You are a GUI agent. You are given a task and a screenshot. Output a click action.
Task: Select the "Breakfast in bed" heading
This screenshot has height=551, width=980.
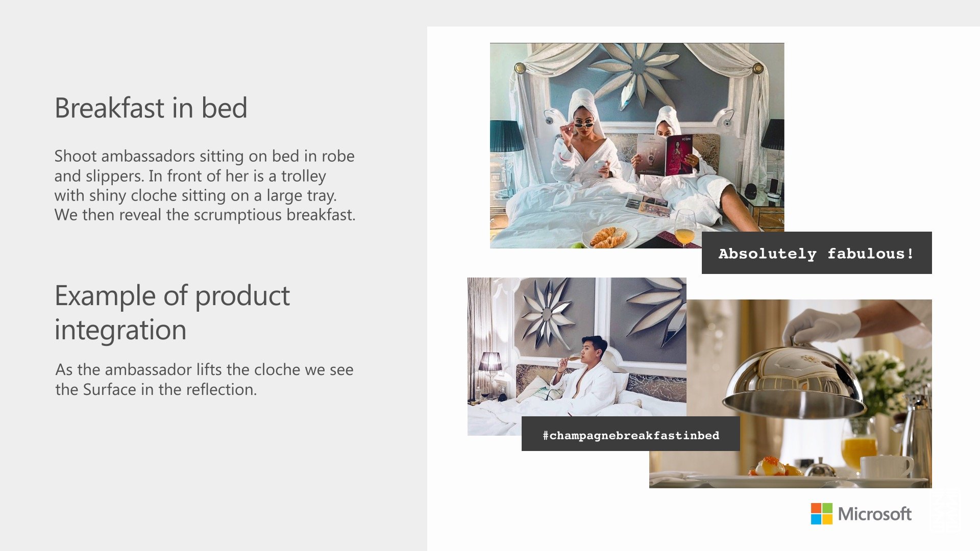point(151,108)
